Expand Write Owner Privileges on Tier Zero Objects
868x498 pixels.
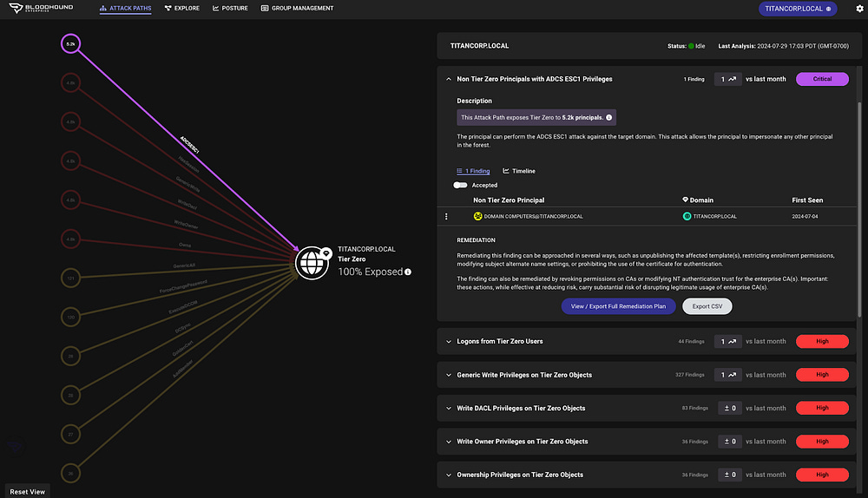tap(449, 442)
